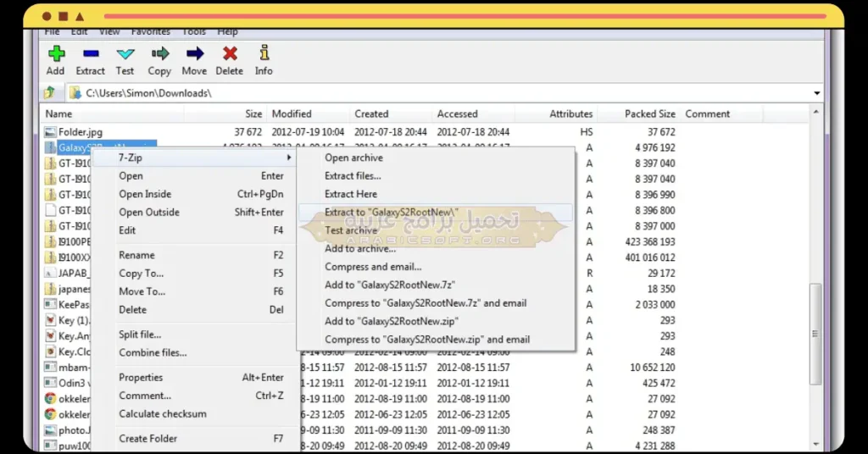This screenshot has width=868, height=454.
Task: Sort by the Size column header
Action: pyautogui.click(x=225, y=113)
